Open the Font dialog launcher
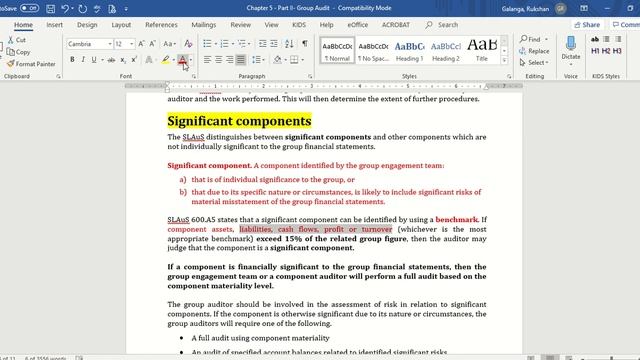This screenshot has height=360, width=640. pyautogui.click(x=194, y=76)
